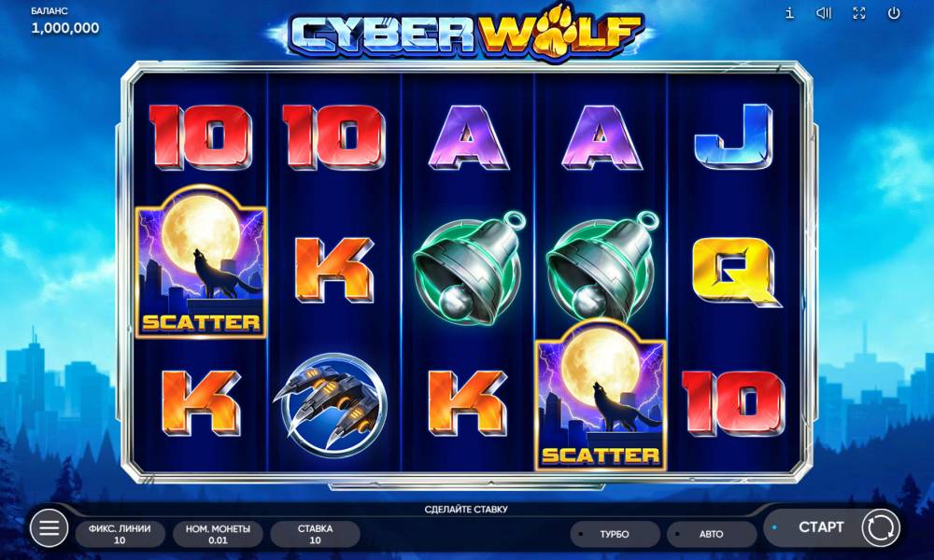Click the Scatter symbol on first reel
The height and width of the screenshot is (560, 934).
(202, 262)
